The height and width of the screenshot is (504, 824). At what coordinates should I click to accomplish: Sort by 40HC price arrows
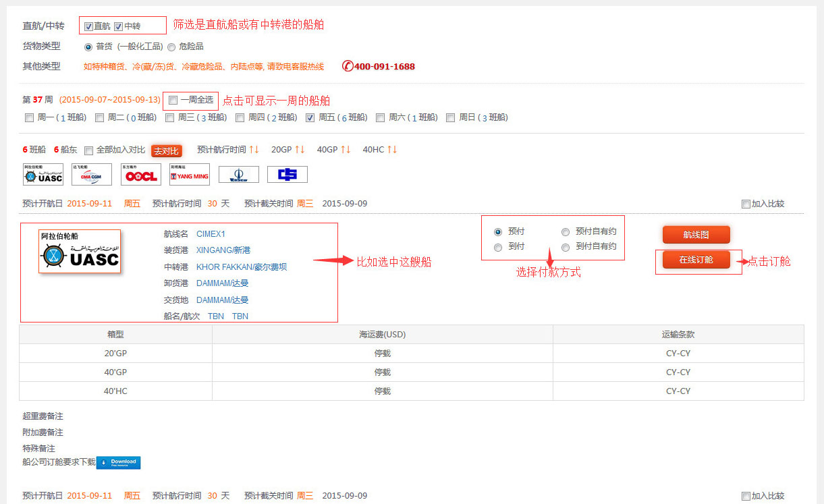tap(391, 149)
